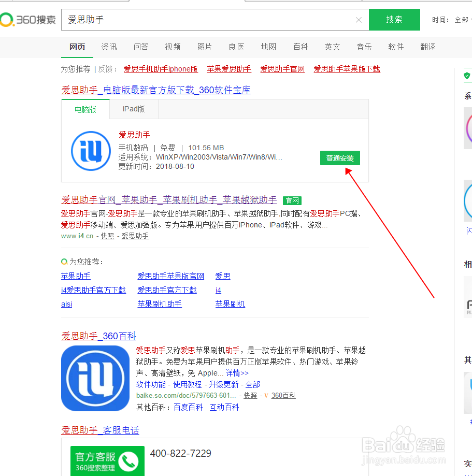The width and height of the screenshot is (472, 476).
Task: Open result title 爱思助手_客服电话
Action: (100, 430)
